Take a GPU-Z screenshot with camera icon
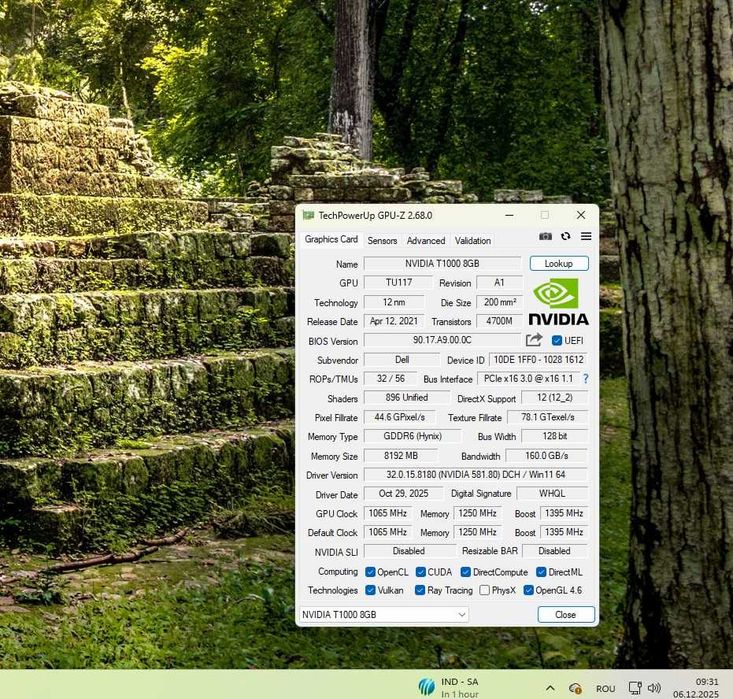The width and height of the screenshot is (733, 699). (x=545, y=237)
